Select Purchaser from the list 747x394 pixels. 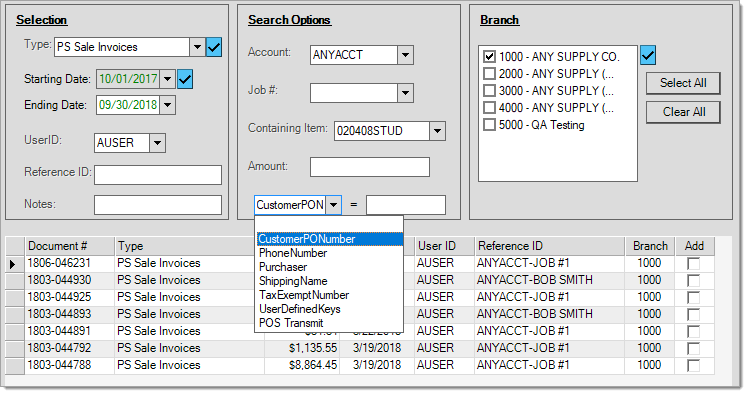[x=329, y=267]
